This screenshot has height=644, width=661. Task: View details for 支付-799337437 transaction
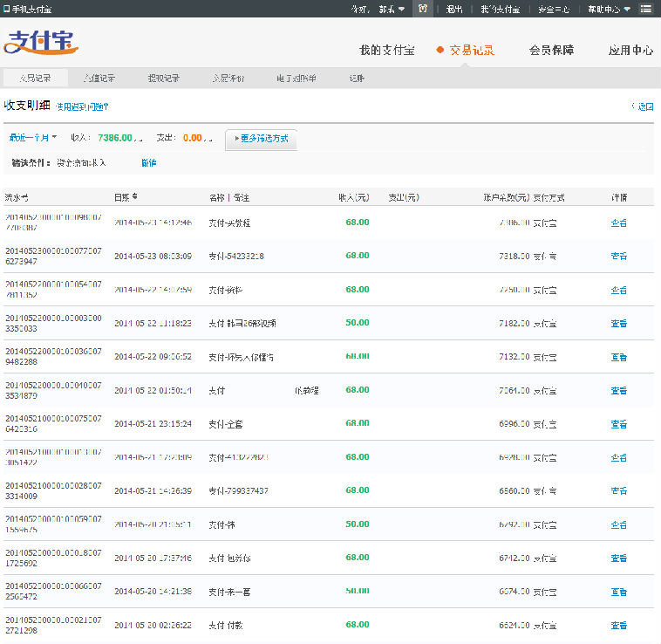pos(619,491)
